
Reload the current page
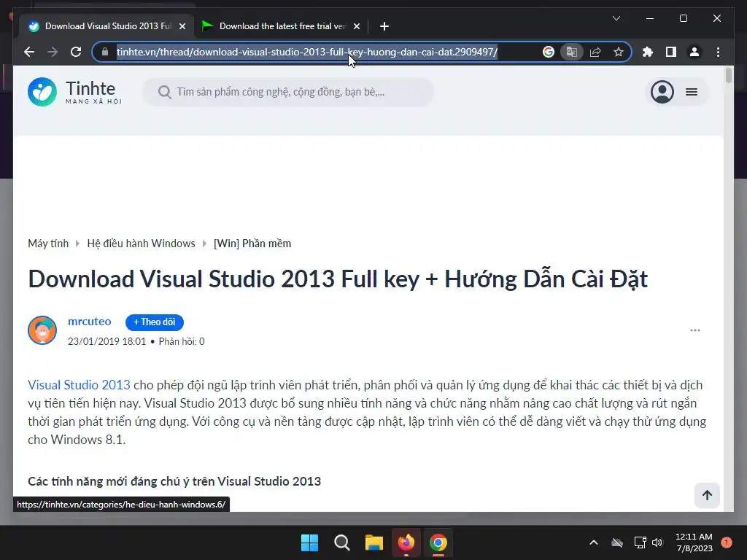pyautogui.click(x=76, y=52)
